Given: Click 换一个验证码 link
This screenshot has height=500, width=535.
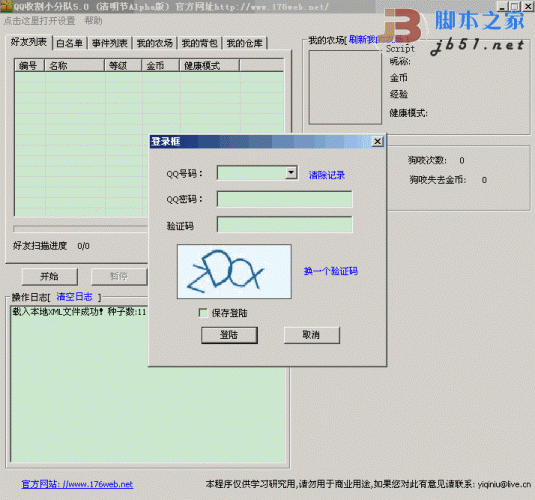Looking at the screenshot, I should click(331, 271).
